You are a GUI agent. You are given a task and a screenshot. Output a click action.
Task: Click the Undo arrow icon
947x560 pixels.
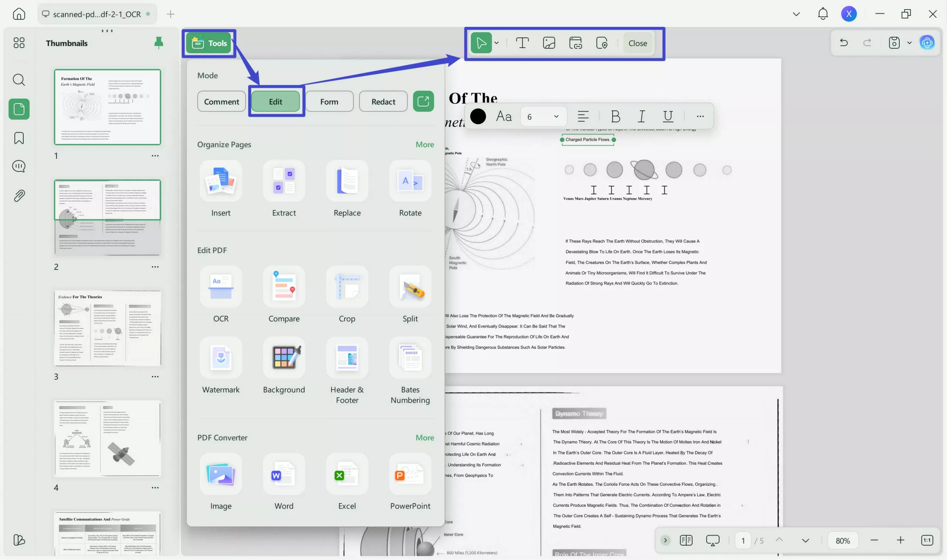844,43
